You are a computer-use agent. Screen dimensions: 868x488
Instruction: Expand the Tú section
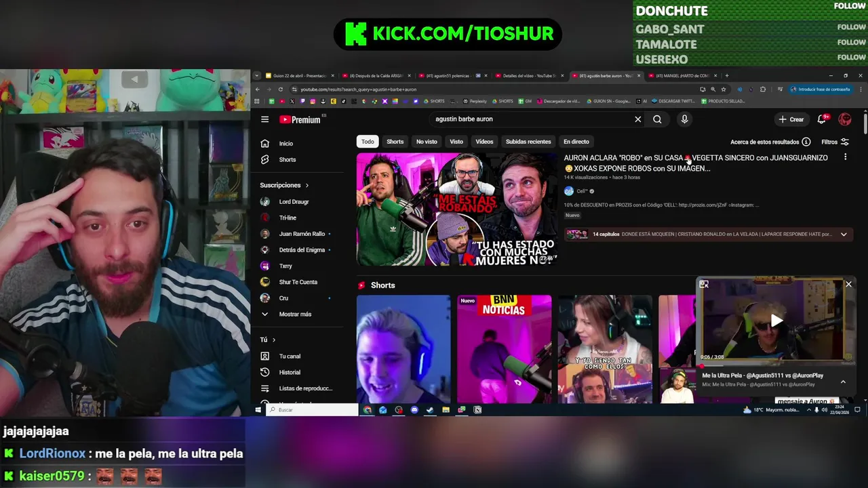point(268,340)
